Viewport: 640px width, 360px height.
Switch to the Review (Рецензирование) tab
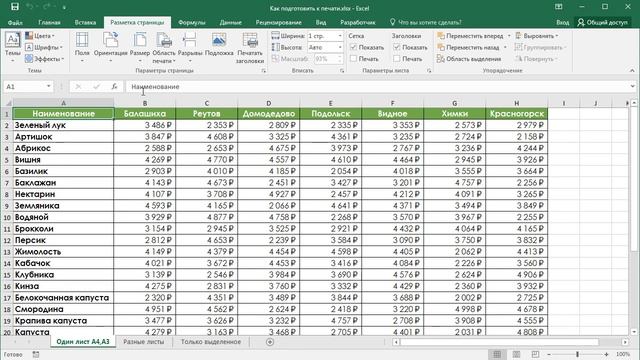point(278,22)
